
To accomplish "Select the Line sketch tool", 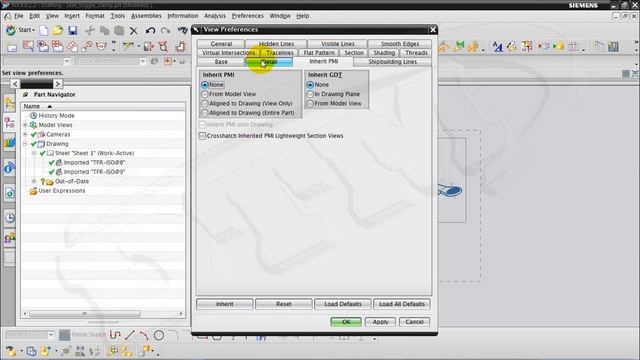I will (x=130, y=335).
